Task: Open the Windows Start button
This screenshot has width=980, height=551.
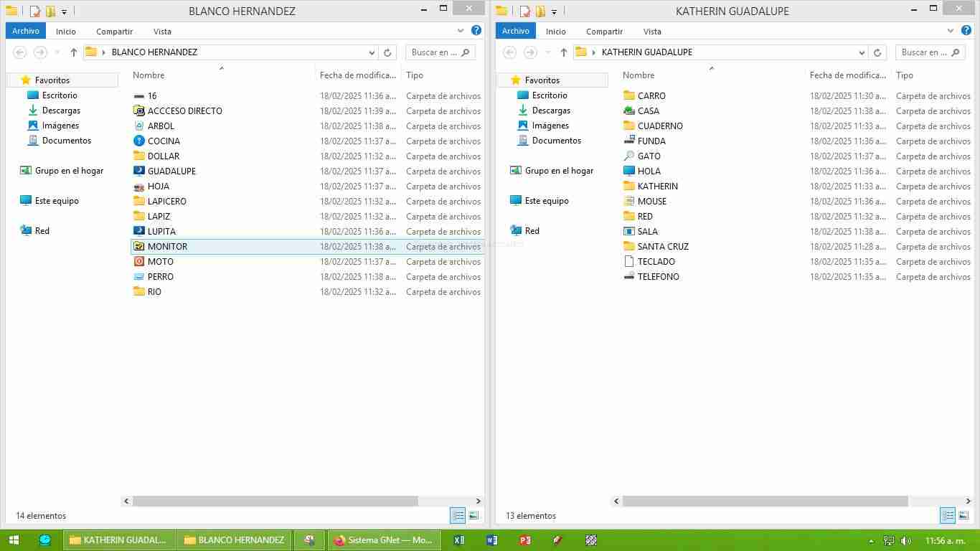Action: (x=14, y=540)
